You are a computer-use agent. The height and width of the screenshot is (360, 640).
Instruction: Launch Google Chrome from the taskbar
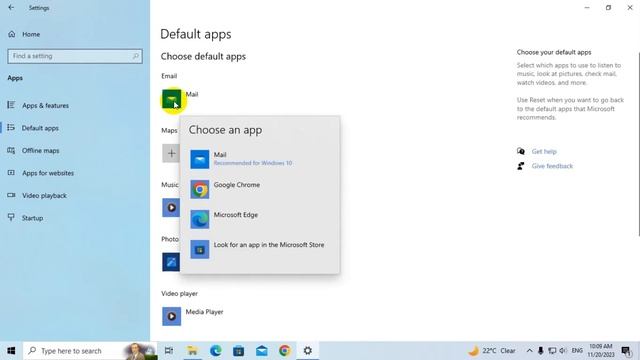[x=285, y=351]
